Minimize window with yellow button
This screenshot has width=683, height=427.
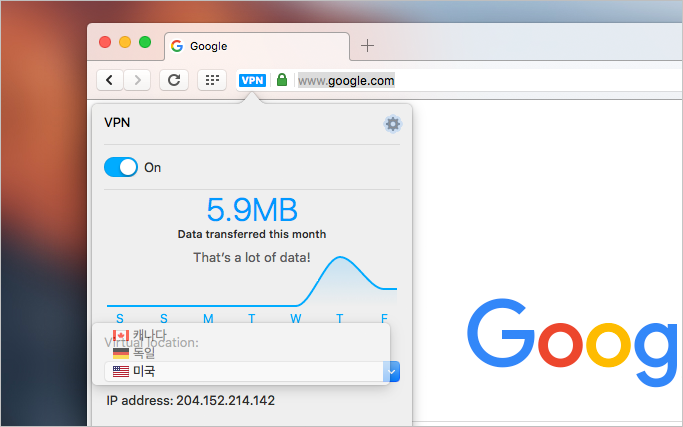click(125, 42)
